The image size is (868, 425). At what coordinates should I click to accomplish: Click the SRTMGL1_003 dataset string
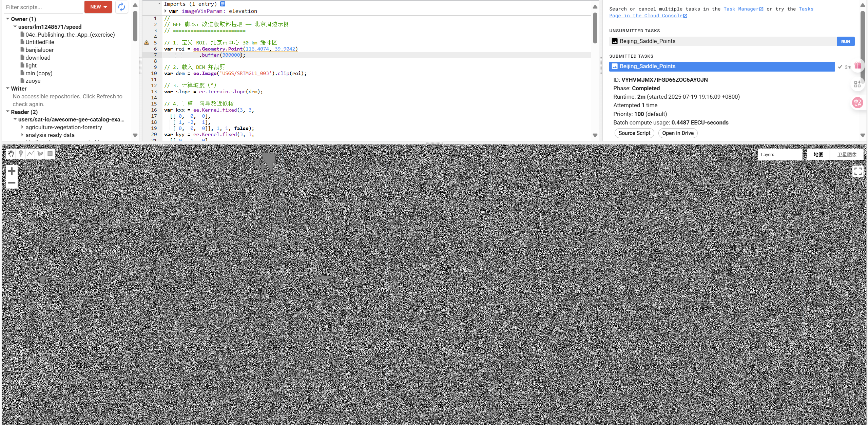click(x=246, y=73)
